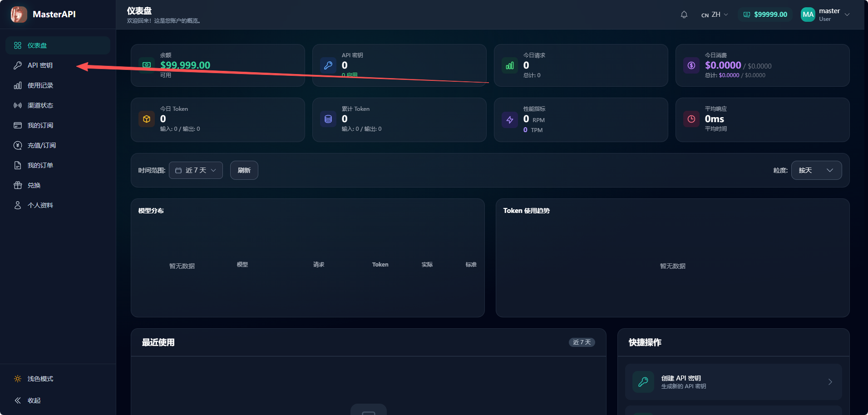Click the 0ms value in 平均响应 card
This screenshot has width=868, height=415.
[715, 119]
